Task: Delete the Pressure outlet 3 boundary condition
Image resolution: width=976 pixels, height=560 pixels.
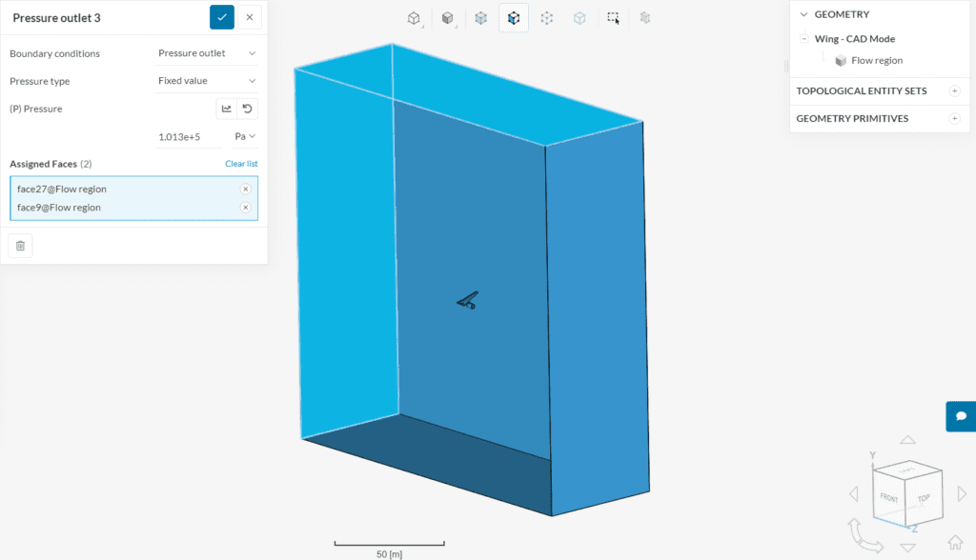Action: tap(20, 246)
